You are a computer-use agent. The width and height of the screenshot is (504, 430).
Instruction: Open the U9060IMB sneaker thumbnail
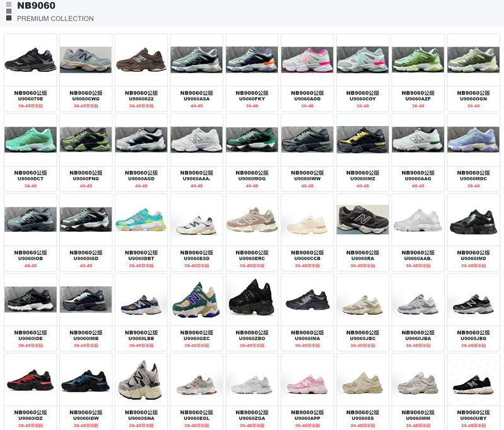86,299
